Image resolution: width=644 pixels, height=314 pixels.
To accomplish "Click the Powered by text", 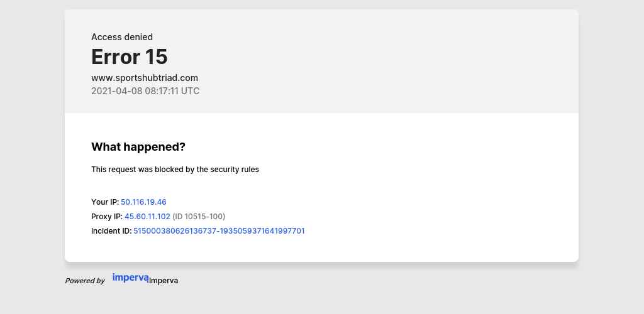I will [85, 281].
